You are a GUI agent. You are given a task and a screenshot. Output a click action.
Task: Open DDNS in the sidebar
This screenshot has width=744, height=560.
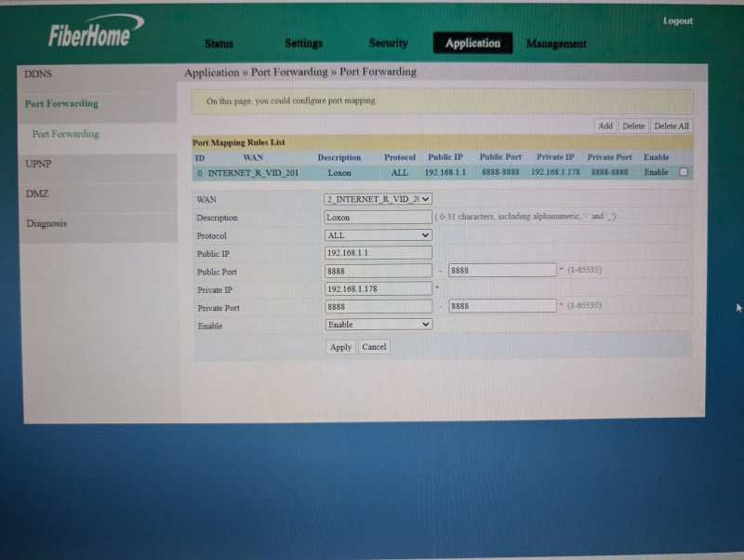coord(38,74)
